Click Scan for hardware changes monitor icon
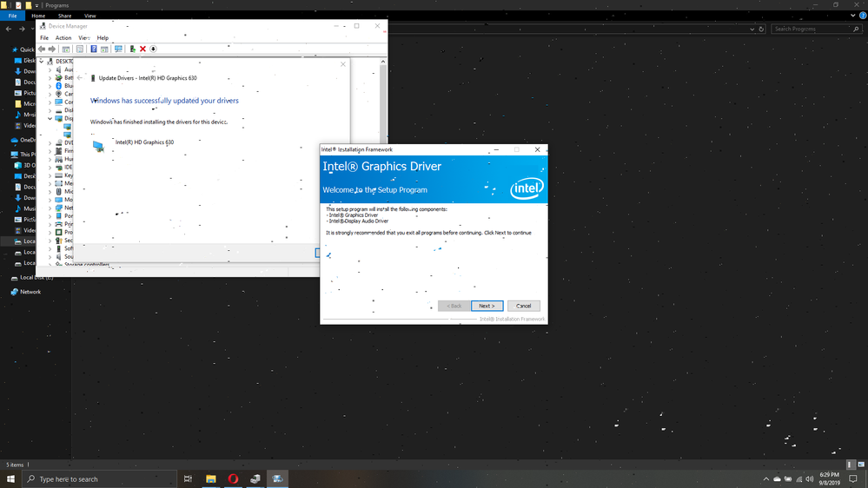The width and height of the screenshot is (868, 488). point(118,49)
